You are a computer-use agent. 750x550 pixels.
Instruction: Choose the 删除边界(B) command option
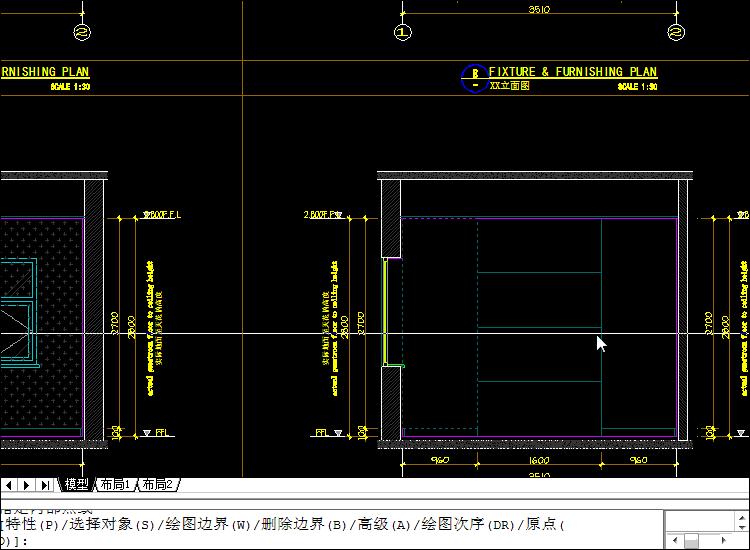(304, 524)
